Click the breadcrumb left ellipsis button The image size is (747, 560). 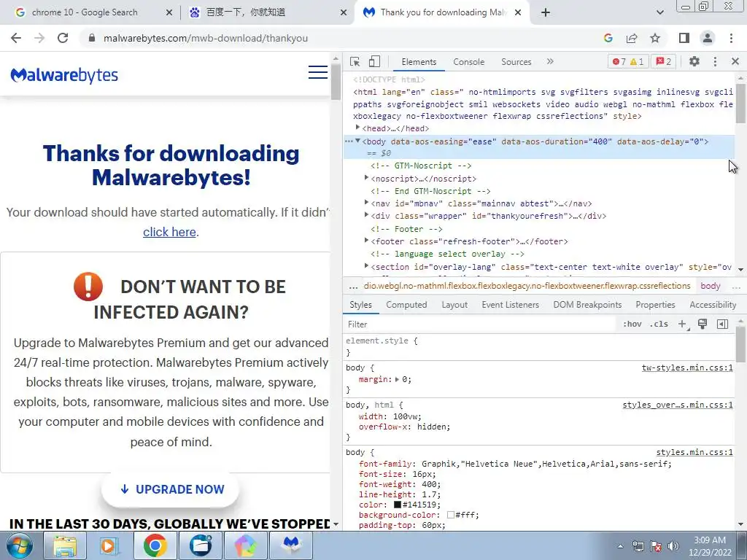(x=353, y=286)
